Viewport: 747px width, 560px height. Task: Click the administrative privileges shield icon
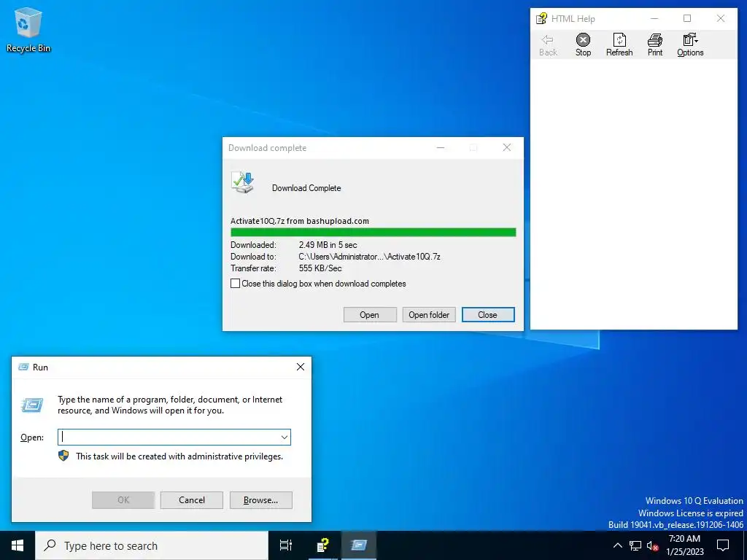[63, 456]
